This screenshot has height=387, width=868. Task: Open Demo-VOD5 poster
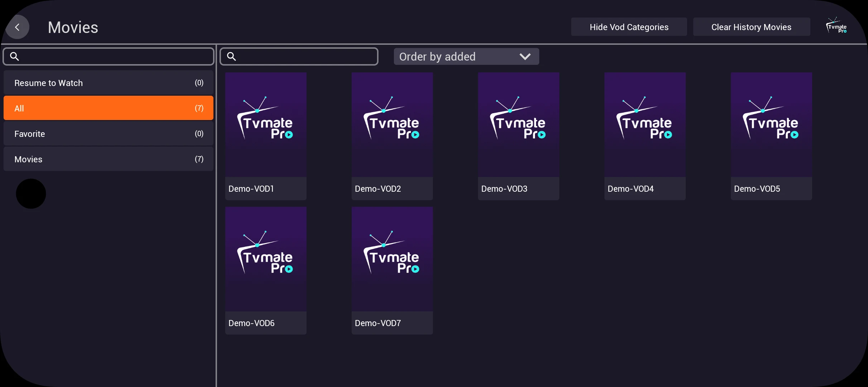[x=771, y=125]
